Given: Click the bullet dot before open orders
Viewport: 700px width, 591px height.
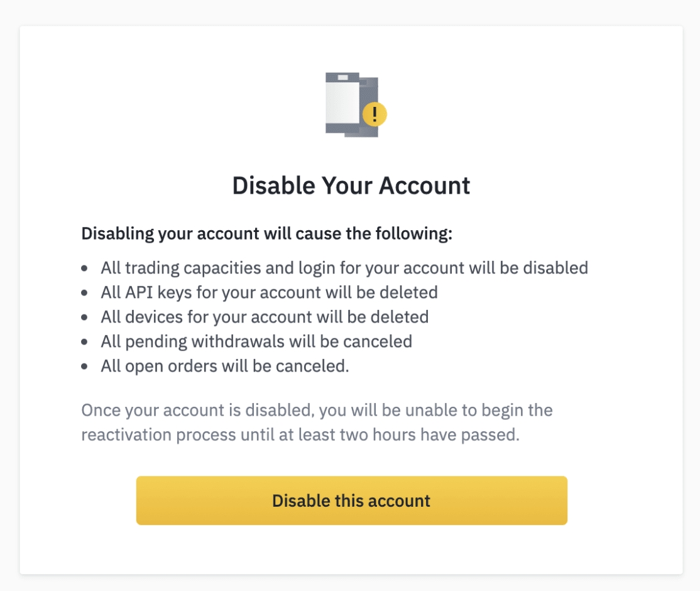Looking at the screenshot, I should click(x=85, y=367).
